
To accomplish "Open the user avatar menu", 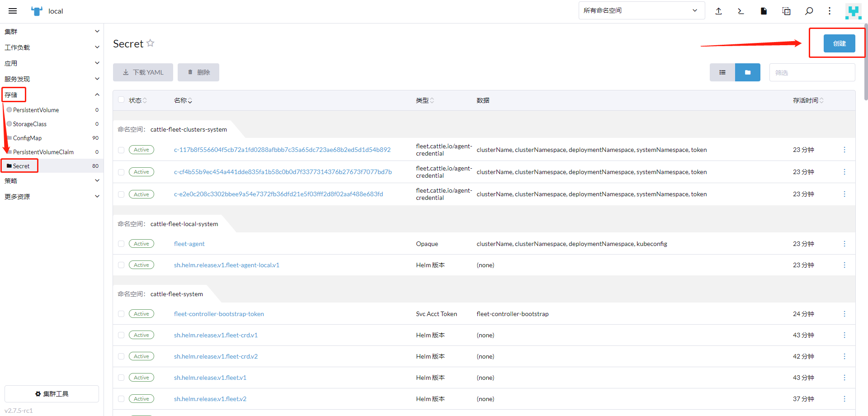I will (x=854, y=11).
